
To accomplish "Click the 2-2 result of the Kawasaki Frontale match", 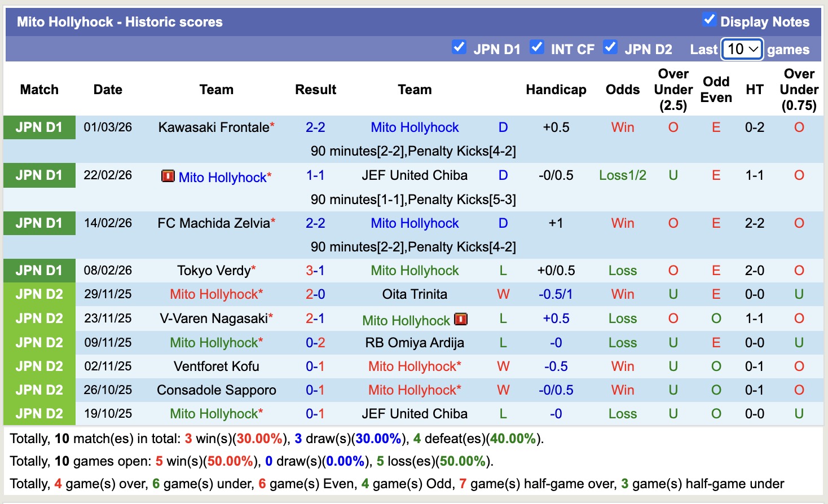I will [315, 127].
